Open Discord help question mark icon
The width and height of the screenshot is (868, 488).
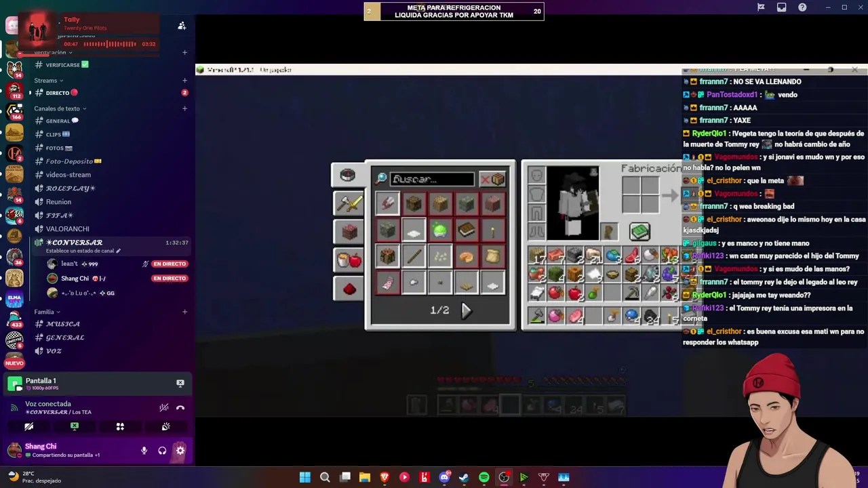[802, 7]
